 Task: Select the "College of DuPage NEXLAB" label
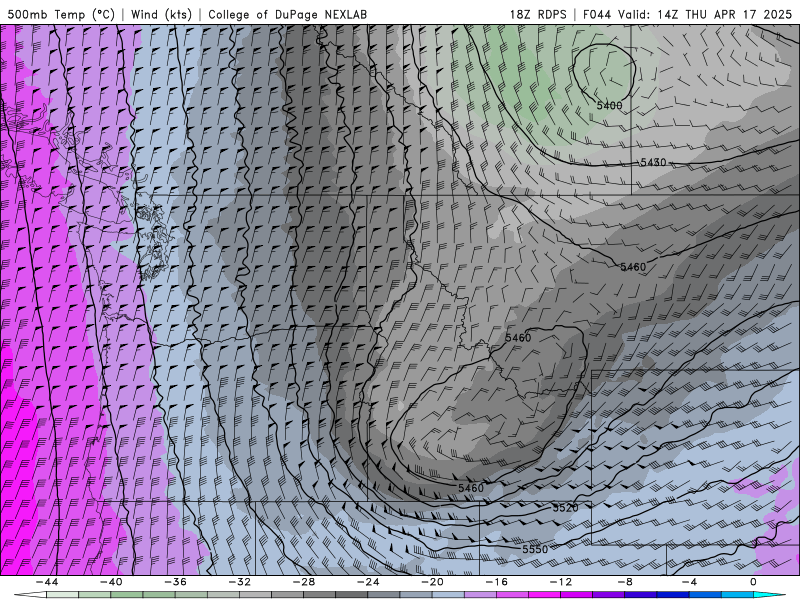point(287,14)
